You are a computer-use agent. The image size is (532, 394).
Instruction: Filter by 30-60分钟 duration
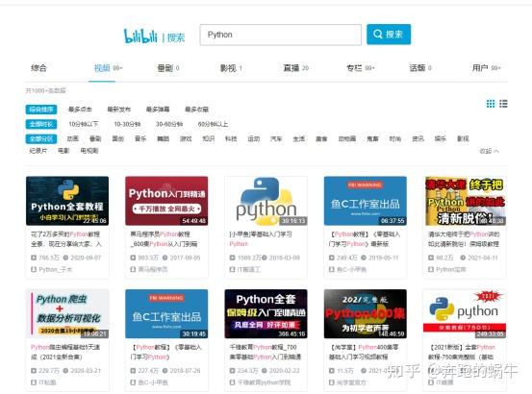coord(169,124)
